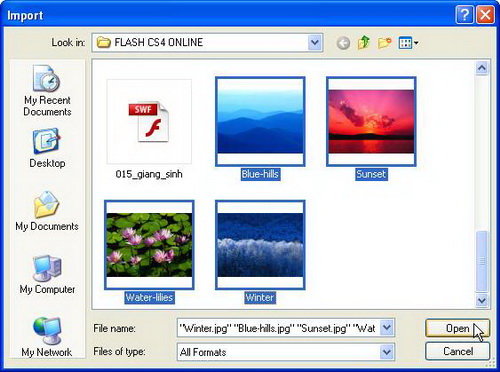This screenshot has width=500, height=372.
Task: Select the 015_giang_sinh SWF file icon
Action: [149, 122]
